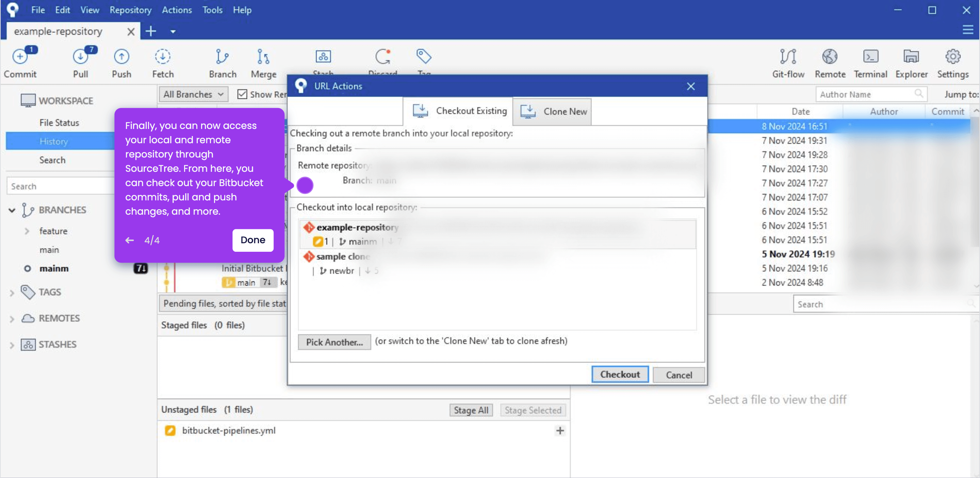
Task: Open the Commit toolbar button
Action: pyautogui.click(x=20, y=63)
